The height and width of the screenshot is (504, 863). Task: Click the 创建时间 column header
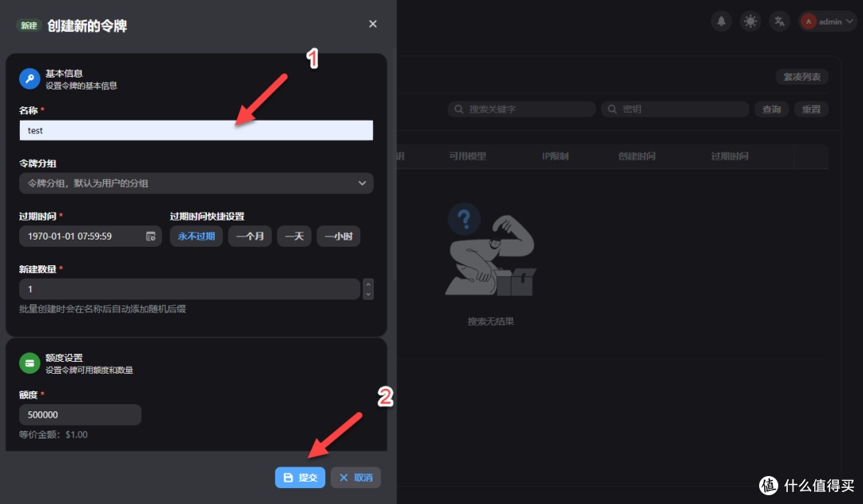tap(637, 157)
